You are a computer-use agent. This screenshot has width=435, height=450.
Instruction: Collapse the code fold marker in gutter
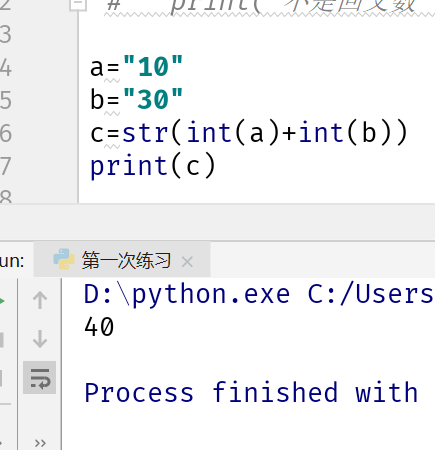[x=78, y=5]
